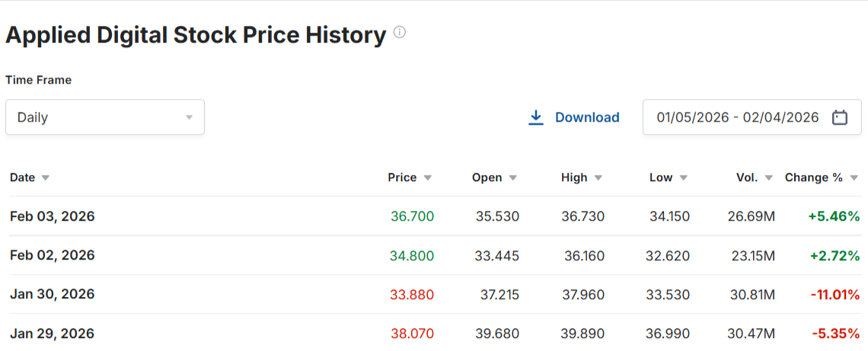The width and height of the screenshot is (868, 351).
Task: Click the volume 30.47M
Action: [752, 333]
